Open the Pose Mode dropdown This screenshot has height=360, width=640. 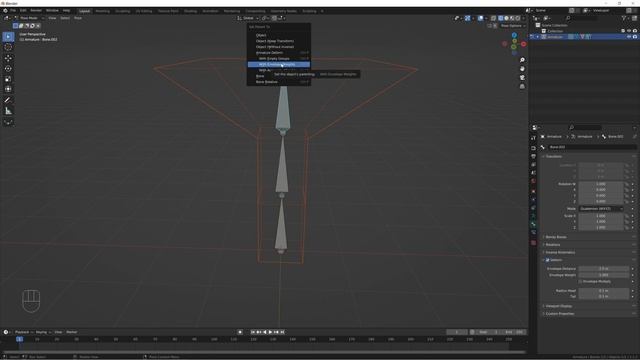[x=29, y=18]
